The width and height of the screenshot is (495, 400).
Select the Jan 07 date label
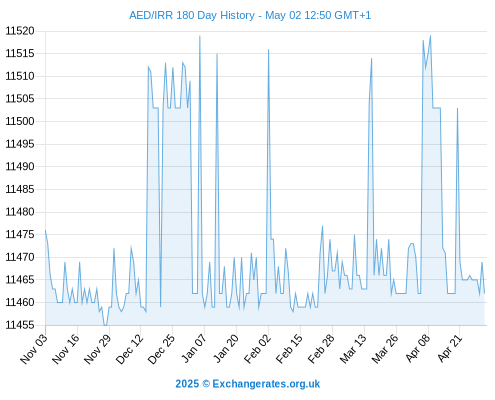click(x=194, y=348)
